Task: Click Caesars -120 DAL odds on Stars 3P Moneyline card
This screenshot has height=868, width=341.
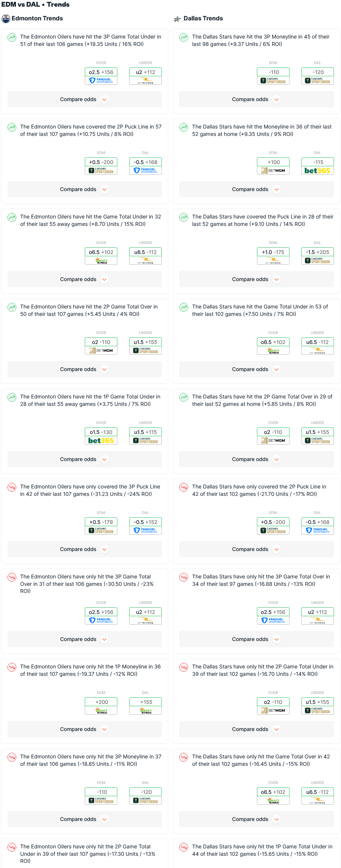Action: click(318, 76)
